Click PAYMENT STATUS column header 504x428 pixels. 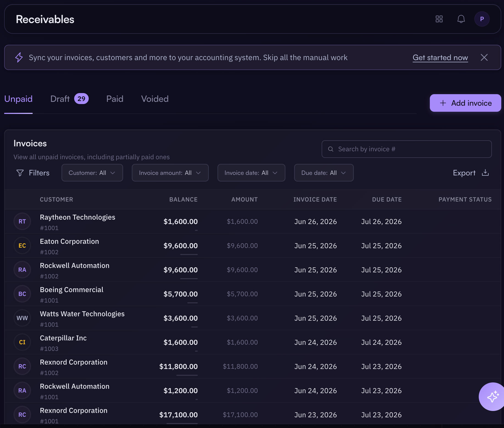465,200
